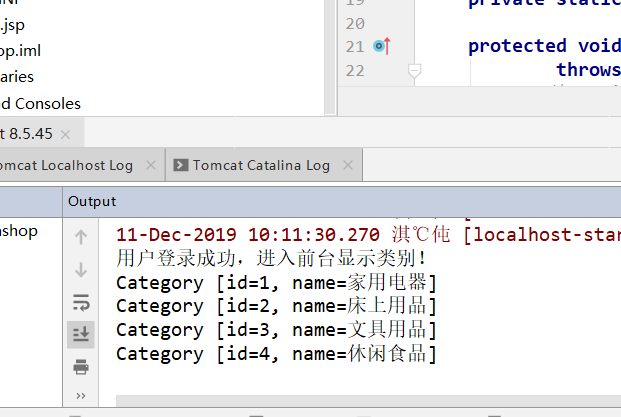This screenshot has height=417, width=621.
Task: Click the print console icon
Action: (x=81, y=367)
